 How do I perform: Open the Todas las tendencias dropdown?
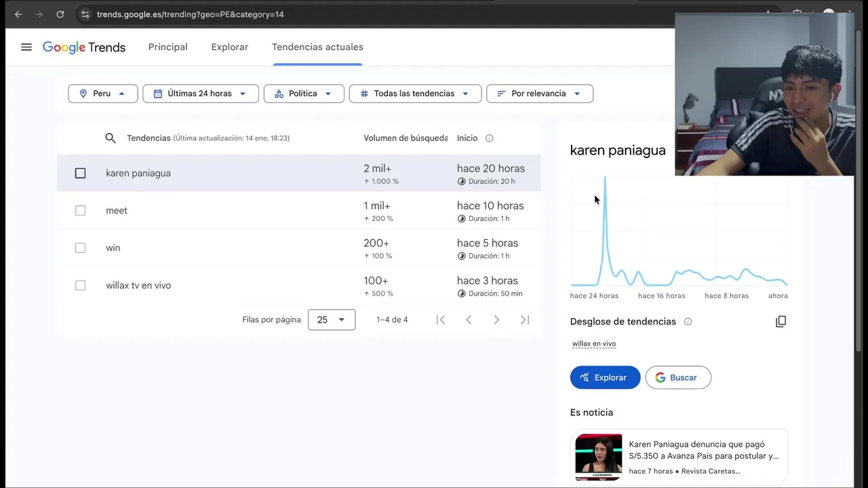tap(415, 94)
